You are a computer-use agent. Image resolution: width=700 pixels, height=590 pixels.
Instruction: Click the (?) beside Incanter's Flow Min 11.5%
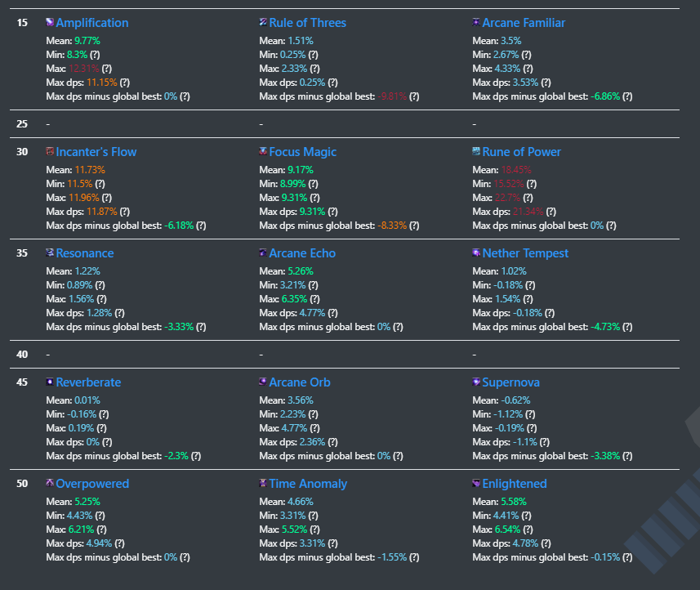click(100, 184)
